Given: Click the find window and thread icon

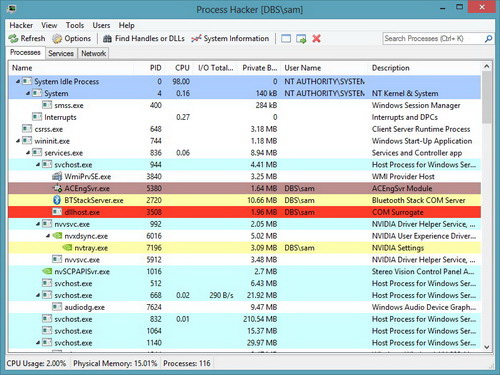Looking at the screenshot, I should [x=301, y=39].
